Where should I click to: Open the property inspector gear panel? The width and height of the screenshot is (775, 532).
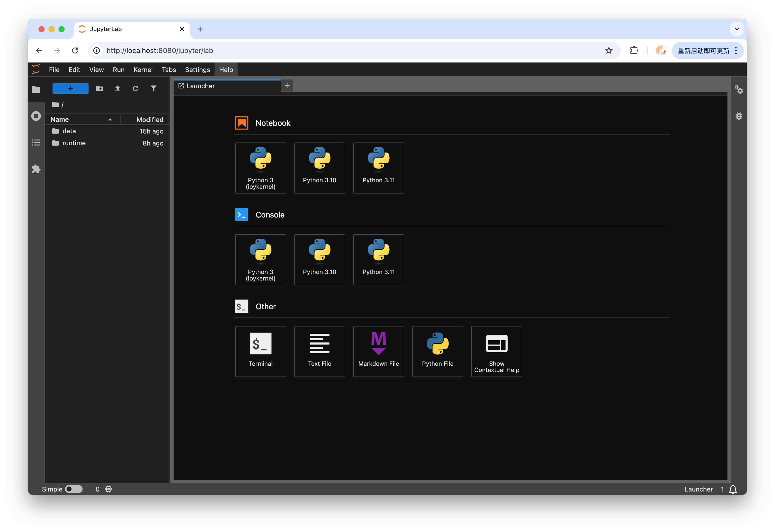pyautogui.click(x=739, y=90)
